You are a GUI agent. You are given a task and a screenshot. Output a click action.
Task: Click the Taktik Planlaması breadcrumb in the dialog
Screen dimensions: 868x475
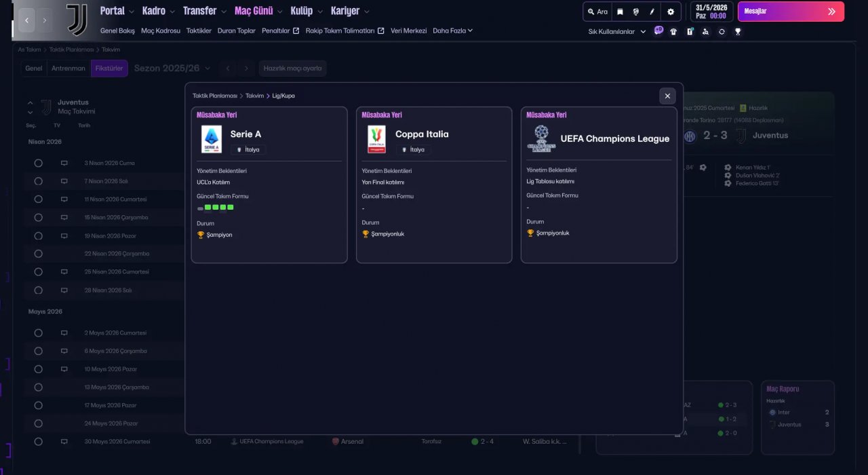pos(215,96)
